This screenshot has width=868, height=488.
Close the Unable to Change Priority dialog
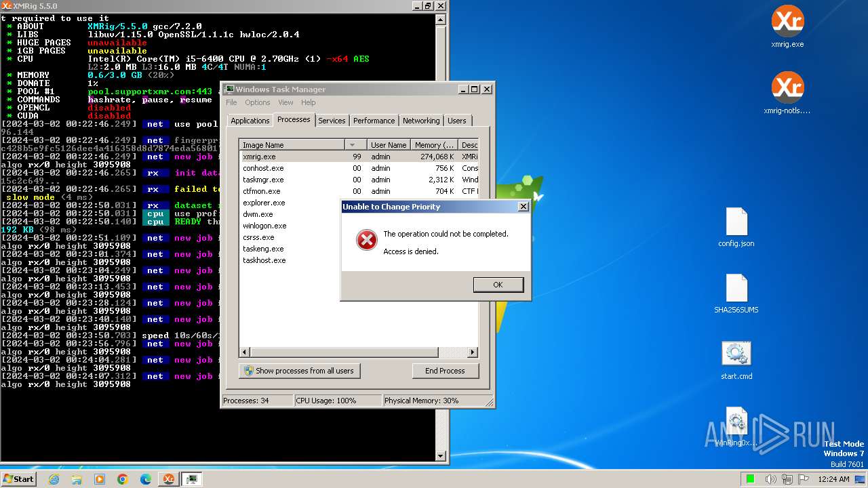(x=523, y=207)
